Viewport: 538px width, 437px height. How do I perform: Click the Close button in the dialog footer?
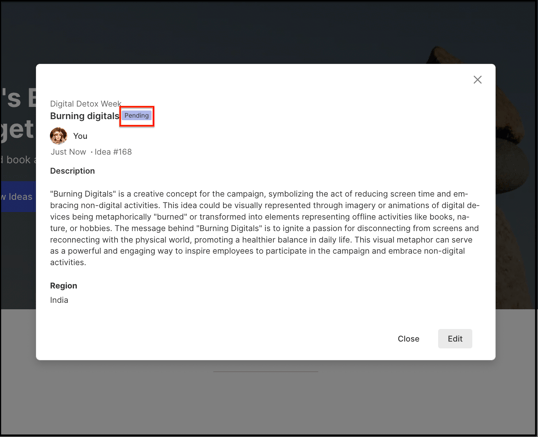click(408, 339)
